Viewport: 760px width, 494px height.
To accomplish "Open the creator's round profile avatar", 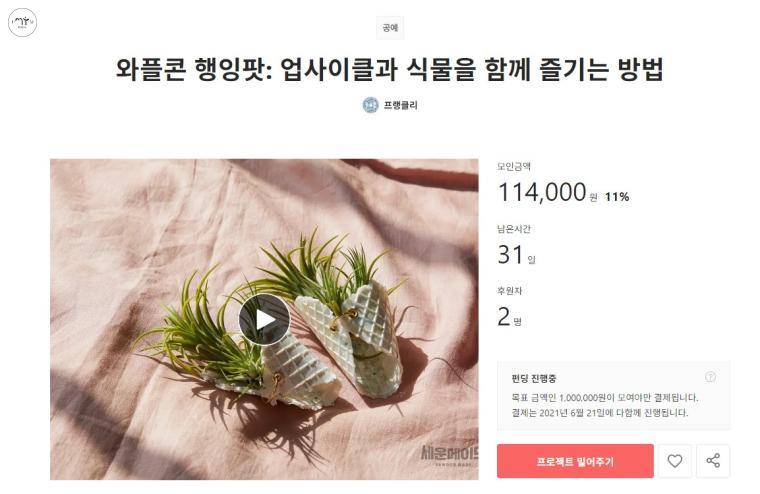I will pos(371,105).
